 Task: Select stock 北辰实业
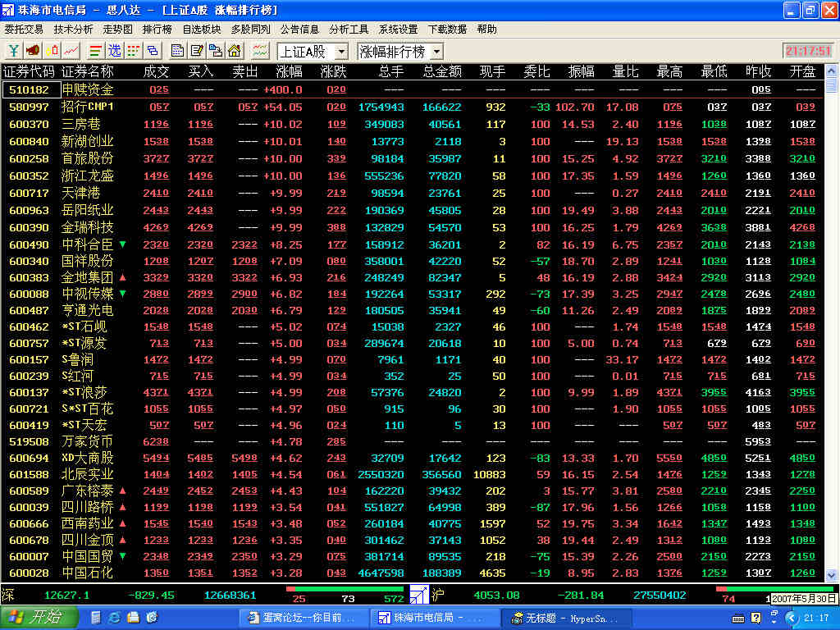click(87, 474)
